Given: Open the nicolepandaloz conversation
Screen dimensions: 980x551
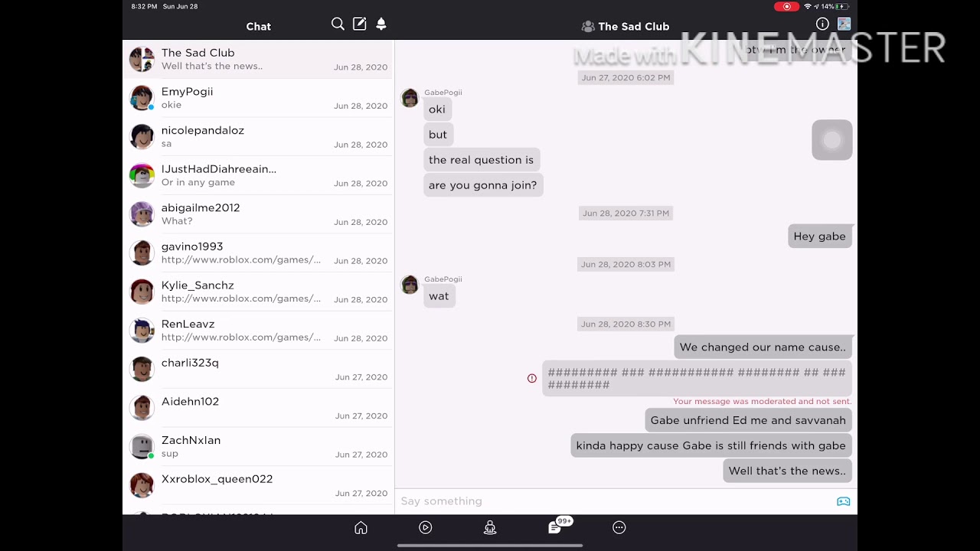Looking at the screenshot, I should (x=258, y=136).
